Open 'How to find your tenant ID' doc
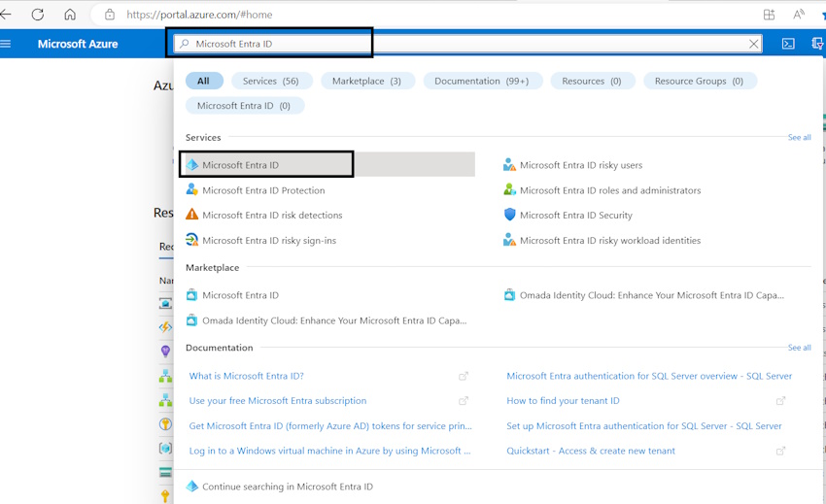826x504 pixels. (x=563, y=401)
